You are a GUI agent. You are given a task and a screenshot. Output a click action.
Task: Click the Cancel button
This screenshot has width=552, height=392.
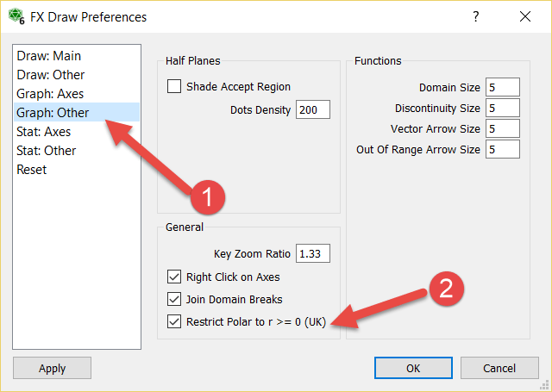point(499,368)
